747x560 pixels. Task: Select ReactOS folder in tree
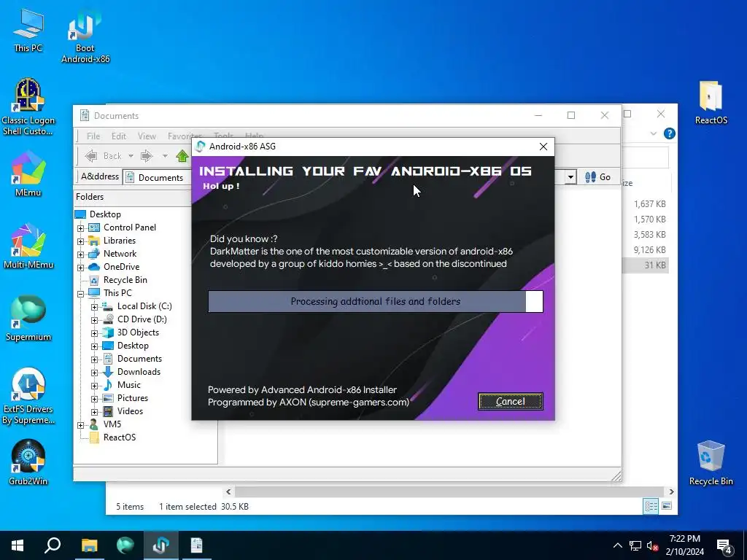(119, 437)
